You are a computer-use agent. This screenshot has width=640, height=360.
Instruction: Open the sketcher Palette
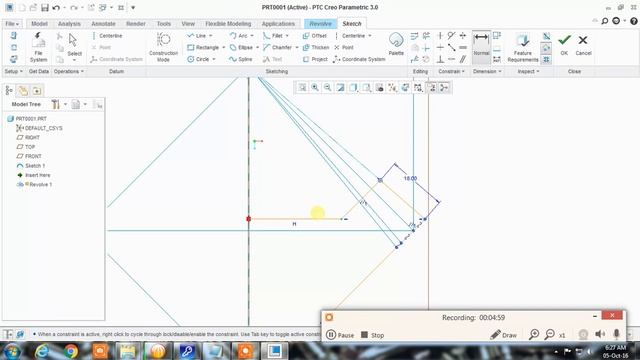(396, 44)
